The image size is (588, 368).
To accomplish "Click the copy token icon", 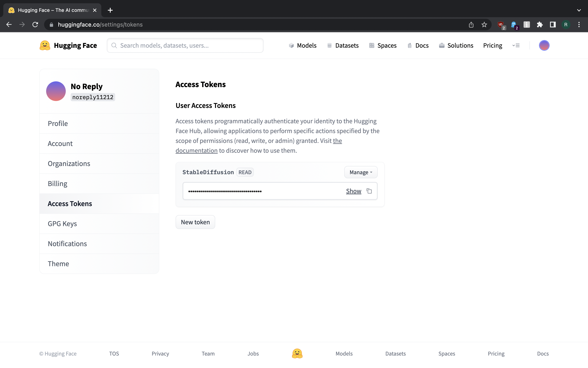I will tap(369, 191).
